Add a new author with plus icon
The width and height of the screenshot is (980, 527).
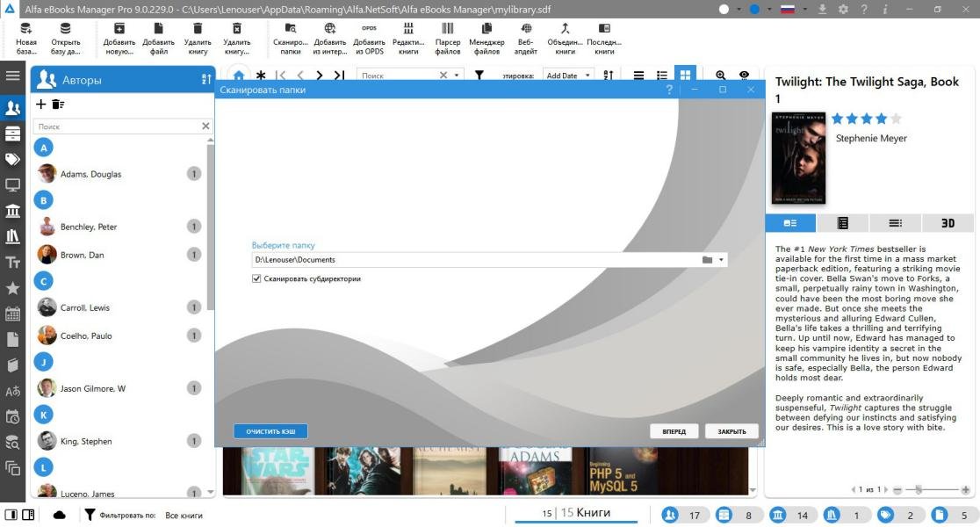coord(40,105)
